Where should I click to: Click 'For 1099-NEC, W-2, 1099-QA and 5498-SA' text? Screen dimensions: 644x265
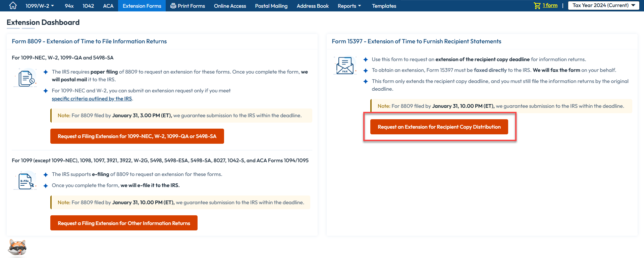point(63,58)
